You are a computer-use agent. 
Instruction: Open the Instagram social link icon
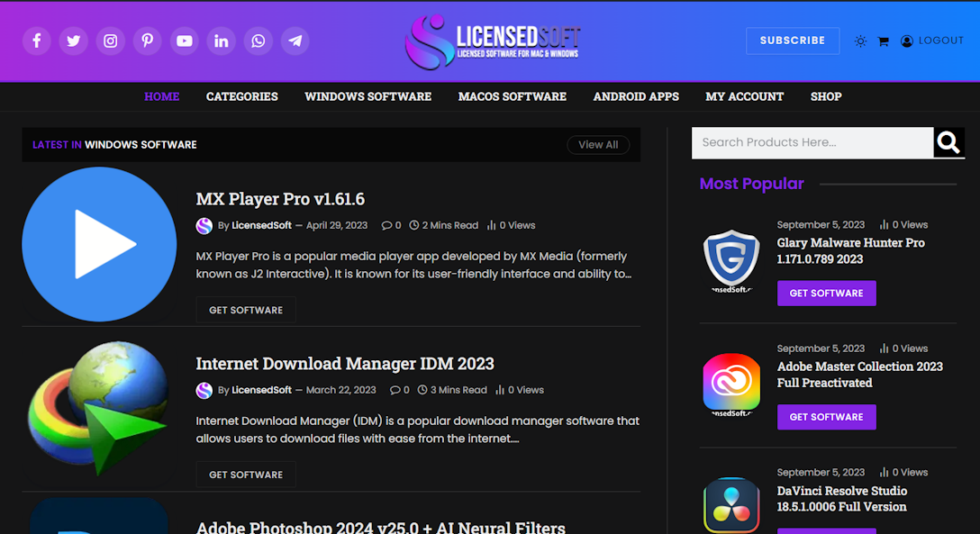click(x=111, y=41)
